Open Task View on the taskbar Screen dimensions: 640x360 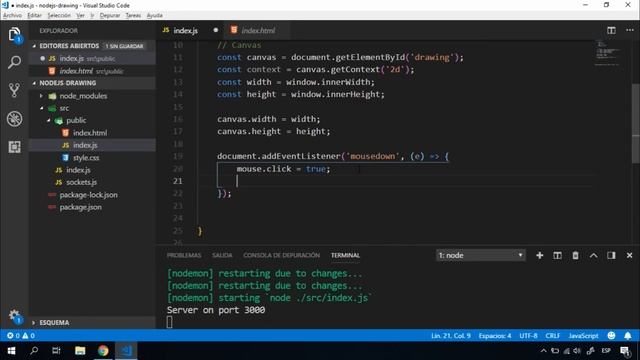pos(56,351)
